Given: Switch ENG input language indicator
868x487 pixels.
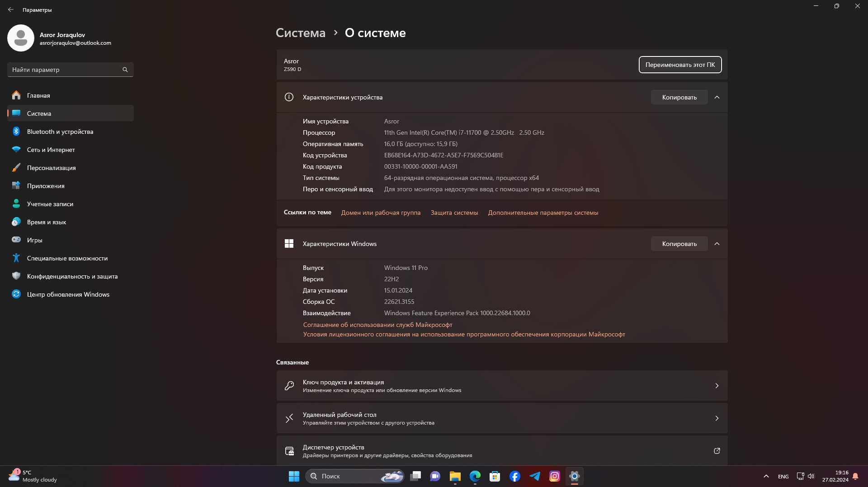Looking at the screenshot, I should tap(783, 476).
